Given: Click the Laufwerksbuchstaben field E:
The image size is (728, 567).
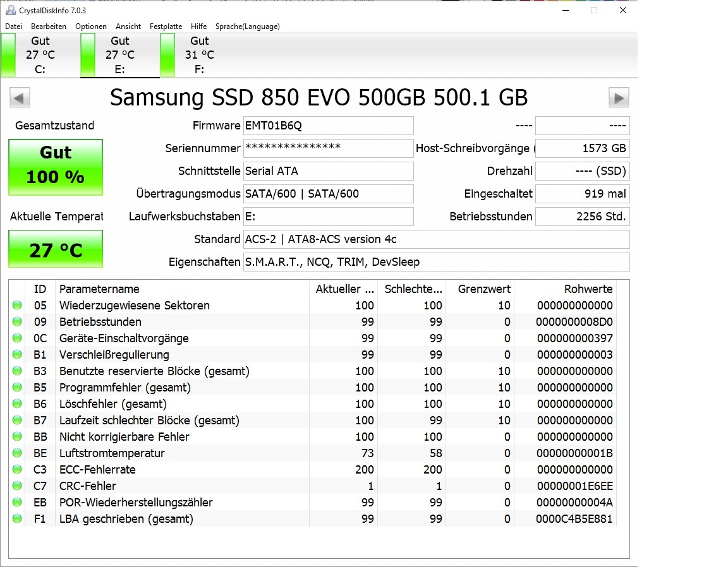Looking at the screenshot, I should [328, 217].
